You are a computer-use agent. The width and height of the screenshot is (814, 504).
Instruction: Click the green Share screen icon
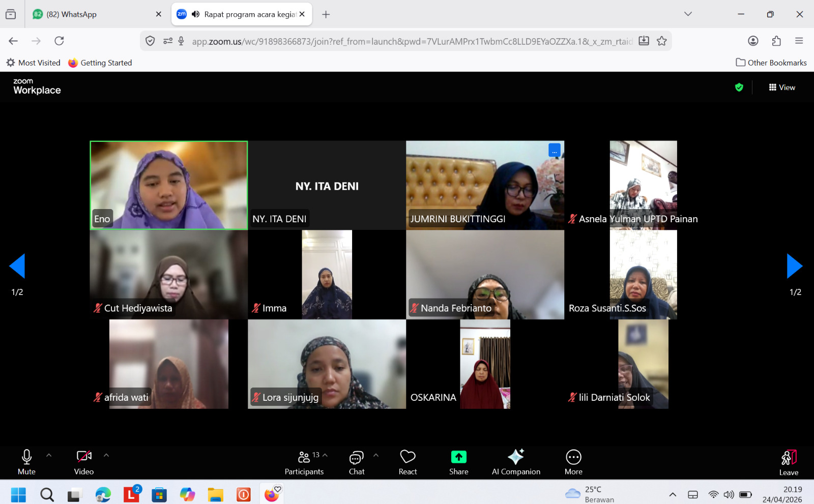pyautogui.click(x=458, y=457)
